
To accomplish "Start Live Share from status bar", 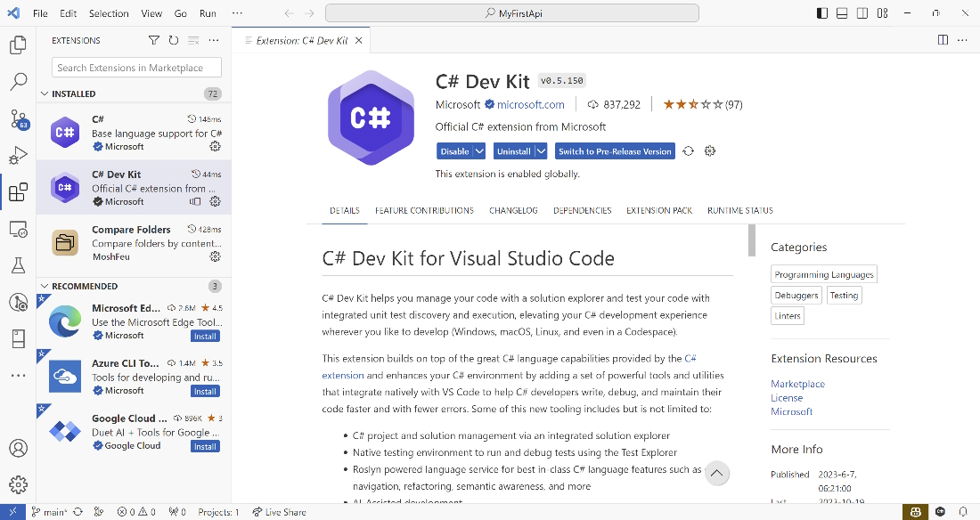I will point(280,512).
